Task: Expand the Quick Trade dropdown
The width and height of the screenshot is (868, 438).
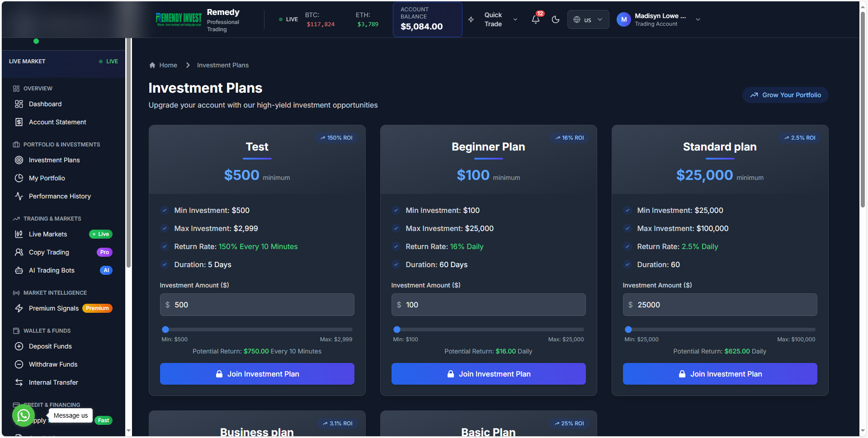Action: pyautogui.click(x=515, y=19)
